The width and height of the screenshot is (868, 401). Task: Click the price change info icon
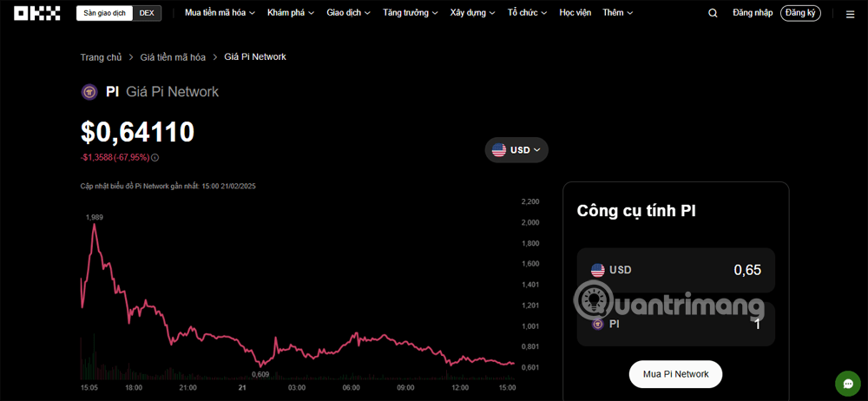pos(155,157)
